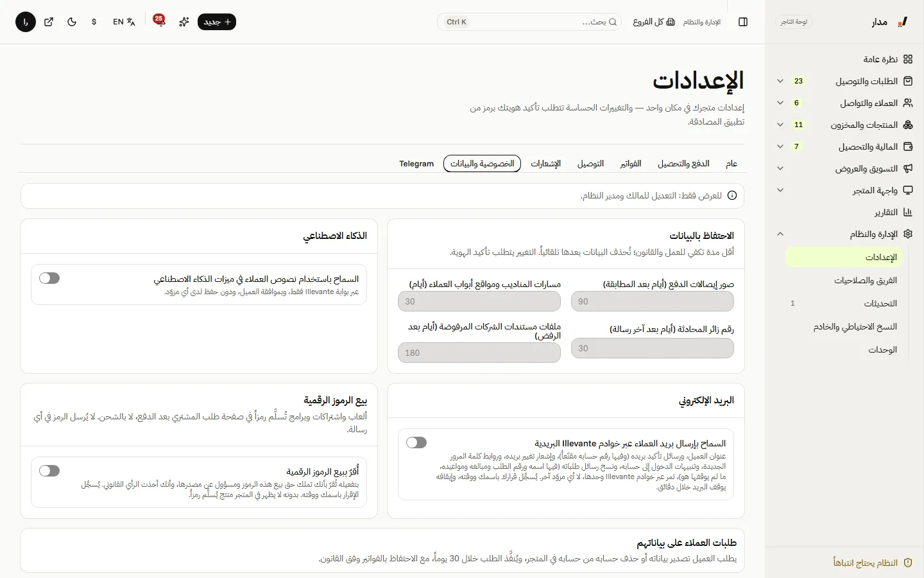
Task: Click the العملاء والتواصل people icon
Action: point(908,103)
